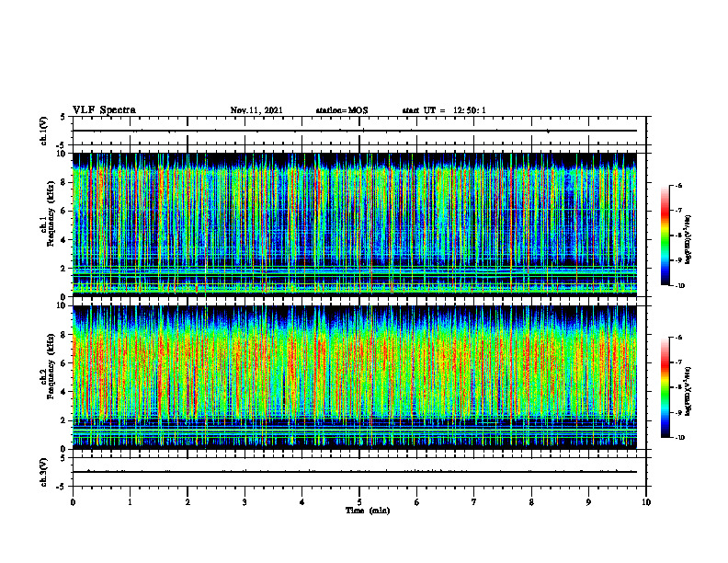Click the ch.1 color bar log(PSD) unit label
Viewport: 728px width, 563px height.
pos(688,240)
